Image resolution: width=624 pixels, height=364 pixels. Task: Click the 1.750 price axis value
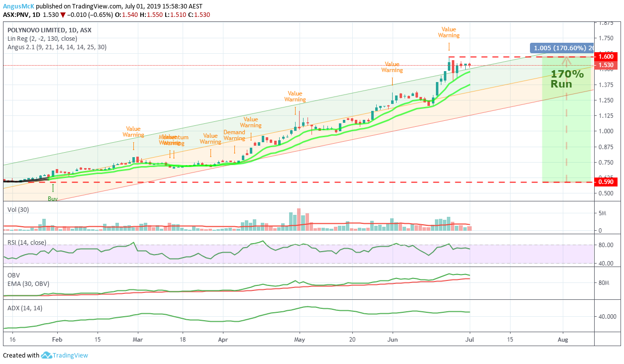point(606,38)
